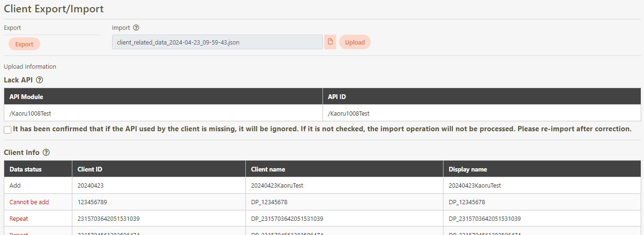Click the API Module column header
The image size is (644, 235).
(x=26, y=97)
